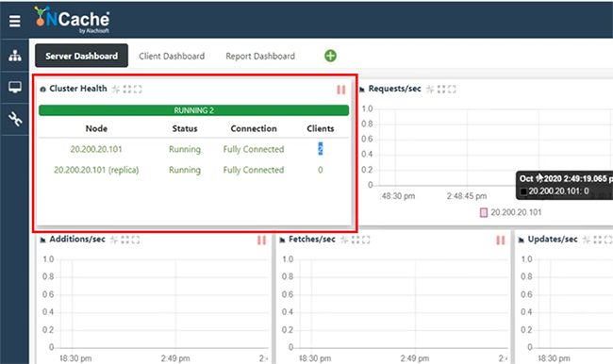613x364 pixels.
Task: Switch to the Server Dashboard tab
Action: point(81,56)
